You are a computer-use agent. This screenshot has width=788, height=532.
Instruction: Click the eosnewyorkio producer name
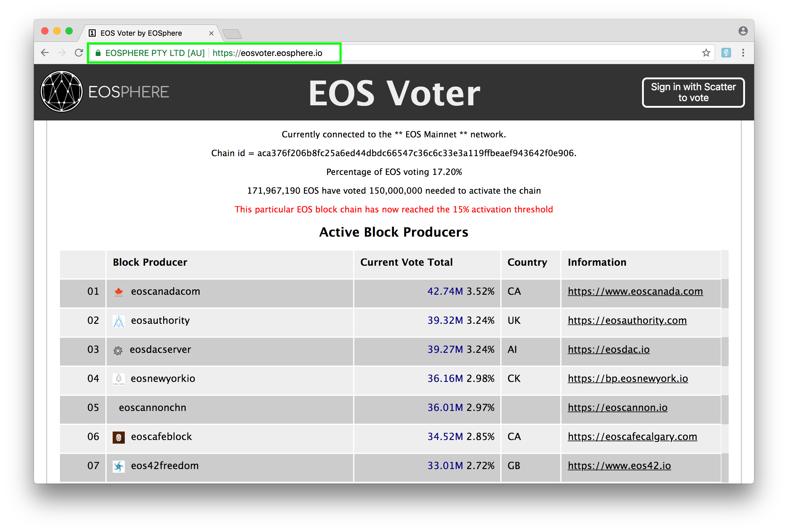click(x=163, y=379)
